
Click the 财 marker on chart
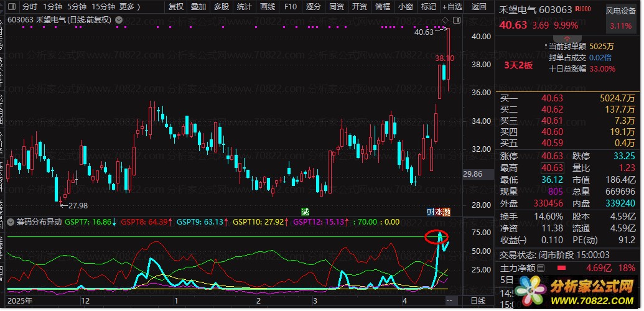(x=431, y=212)
